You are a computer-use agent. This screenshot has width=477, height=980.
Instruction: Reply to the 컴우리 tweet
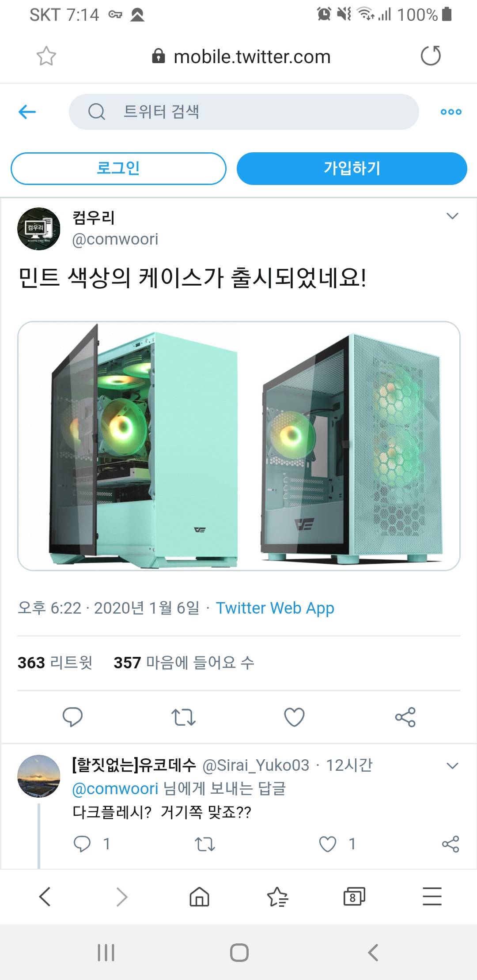coord(73,717)
